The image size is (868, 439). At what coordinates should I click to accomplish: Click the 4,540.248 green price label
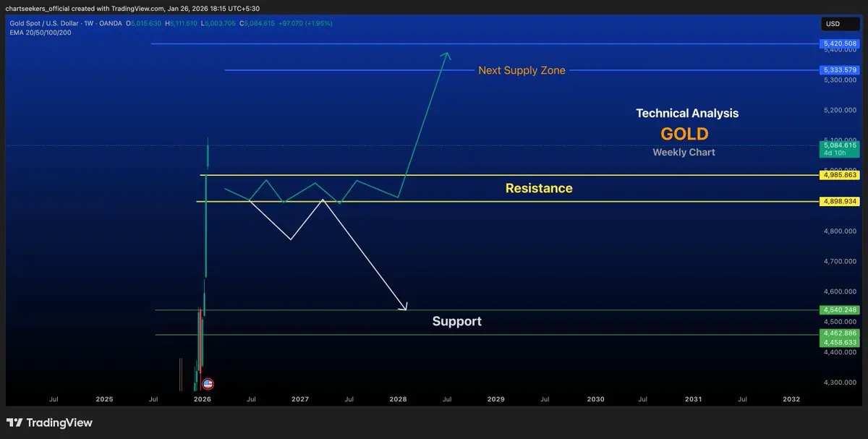(x=839, y=310)
